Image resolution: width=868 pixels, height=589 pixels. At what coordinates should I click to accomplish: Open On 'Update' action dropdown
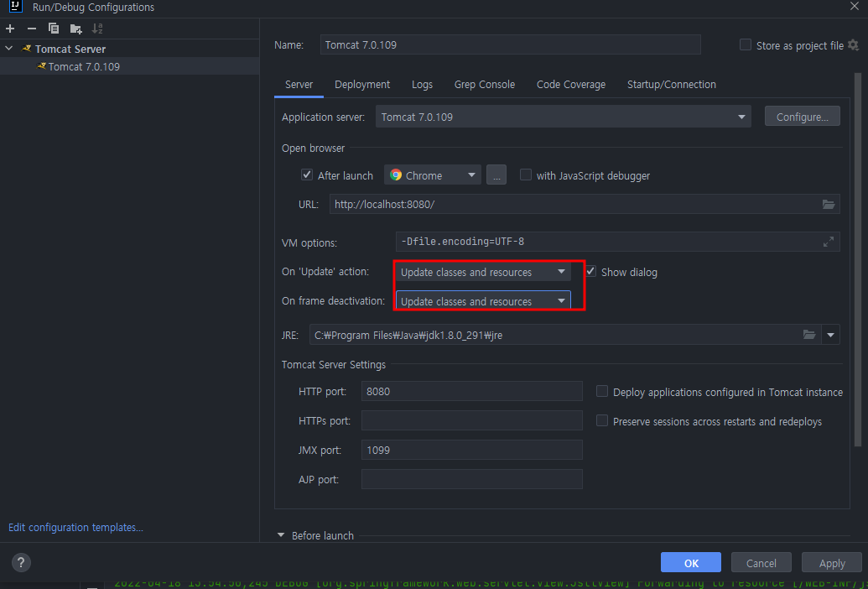coord(483,272)
